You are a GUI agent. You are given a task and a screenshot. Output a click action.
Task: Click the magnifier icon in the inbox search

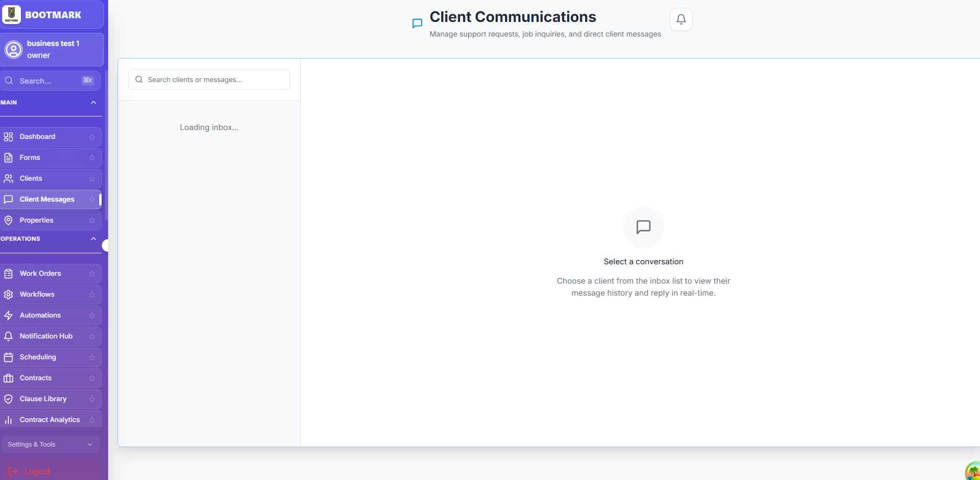point(139,80)
